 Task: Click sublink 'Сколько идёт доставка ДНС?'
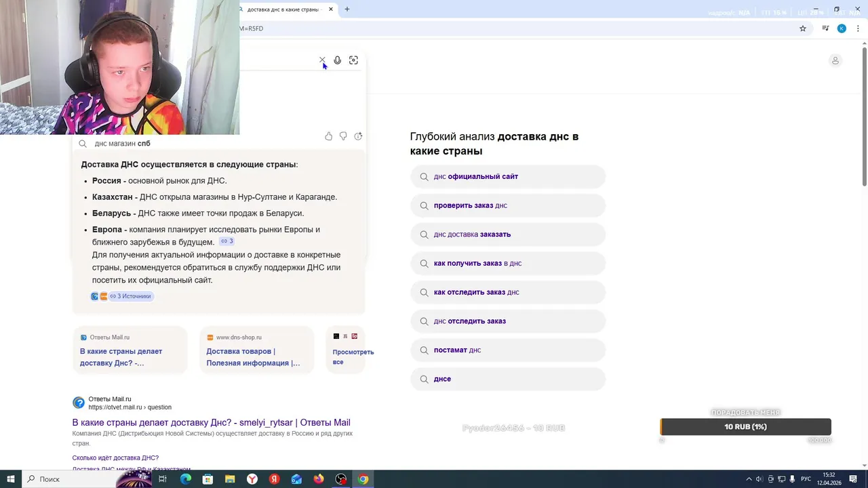pos(115,458)
